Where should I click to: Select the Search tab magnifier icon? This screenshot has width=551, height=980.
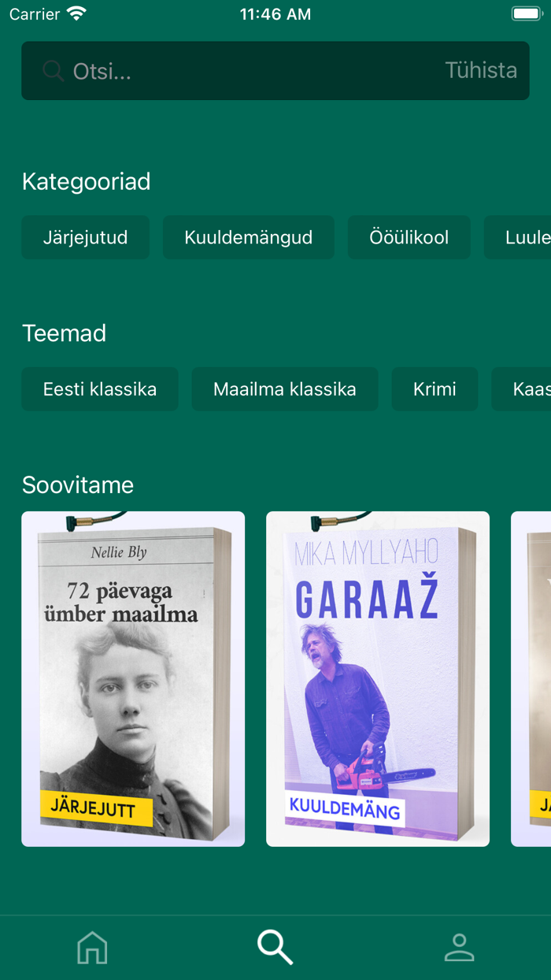click(275, 947)
